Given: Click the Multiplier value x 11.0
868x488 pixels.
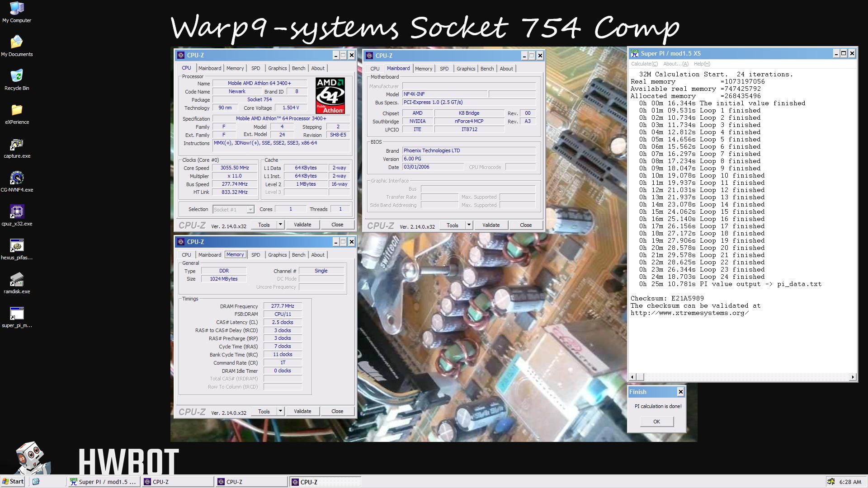Looking at the screenshot, I should 235,176.
